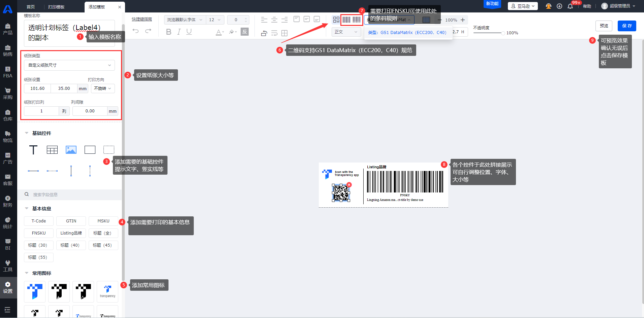The width and height of the screenshot is (644, 318).
Task: Toggle underline text formatting
Action: coord(189,32)
